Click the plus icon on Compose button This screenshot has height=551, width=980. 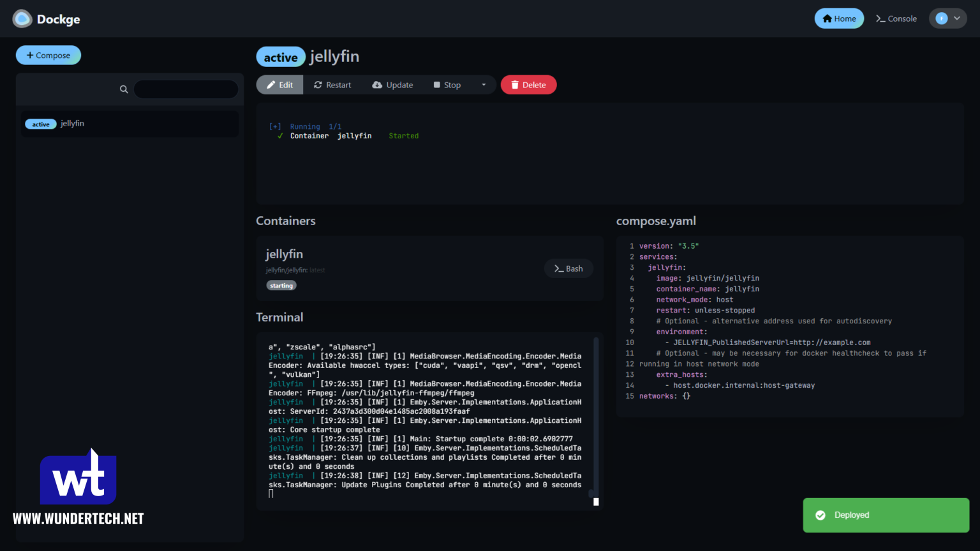click(31, 55)
